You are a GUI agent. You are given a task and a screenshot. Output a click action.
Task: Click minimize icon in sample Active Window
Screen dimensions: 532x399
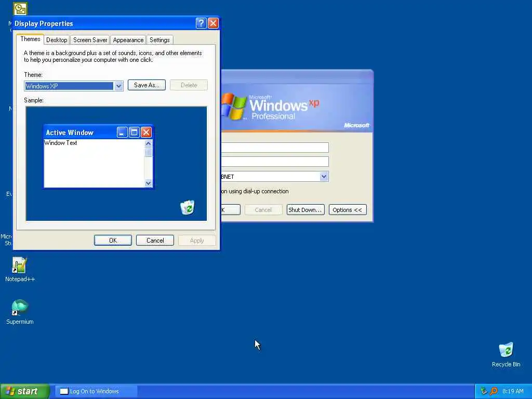click(x=122, y=132)
